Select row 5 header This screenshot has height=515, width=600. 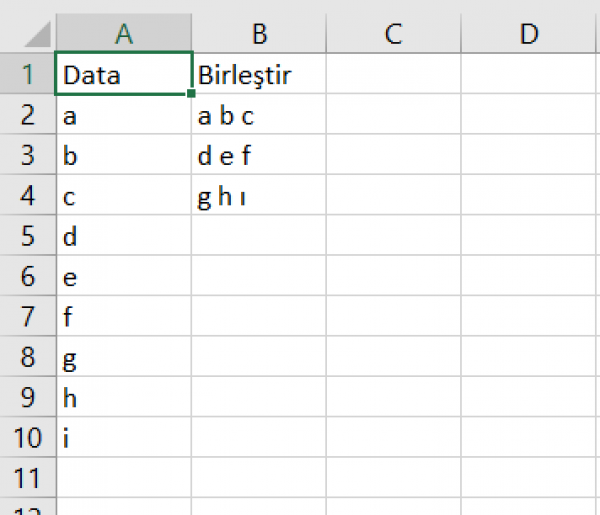pyautogui.click(x=28, y=235)
